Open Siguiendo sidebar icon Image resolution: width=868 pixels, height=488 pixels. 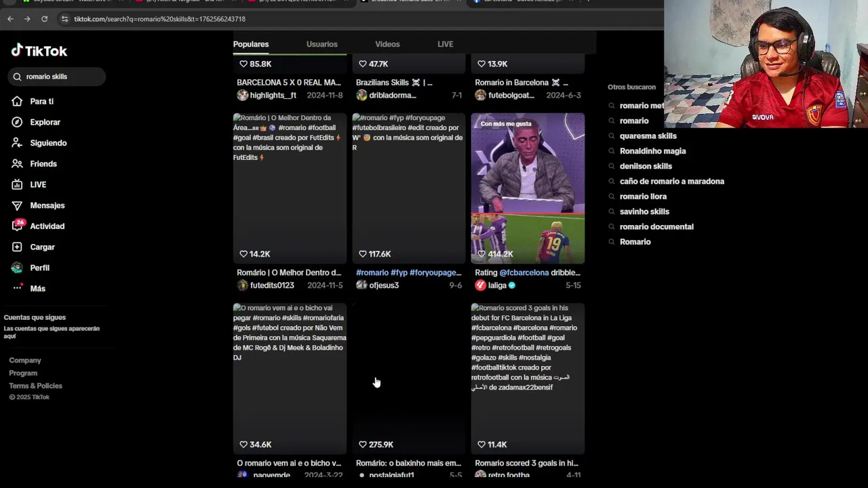(17, 143)
